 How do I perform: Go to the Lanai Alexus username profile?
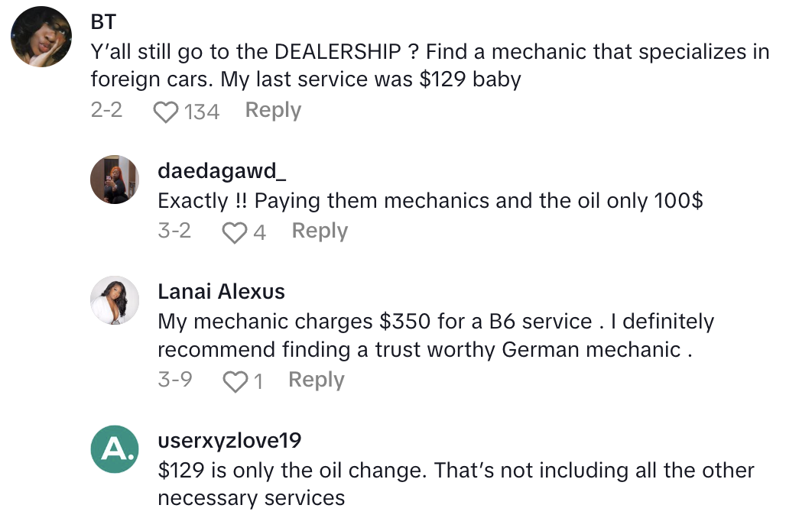click(x=221, y=291)
